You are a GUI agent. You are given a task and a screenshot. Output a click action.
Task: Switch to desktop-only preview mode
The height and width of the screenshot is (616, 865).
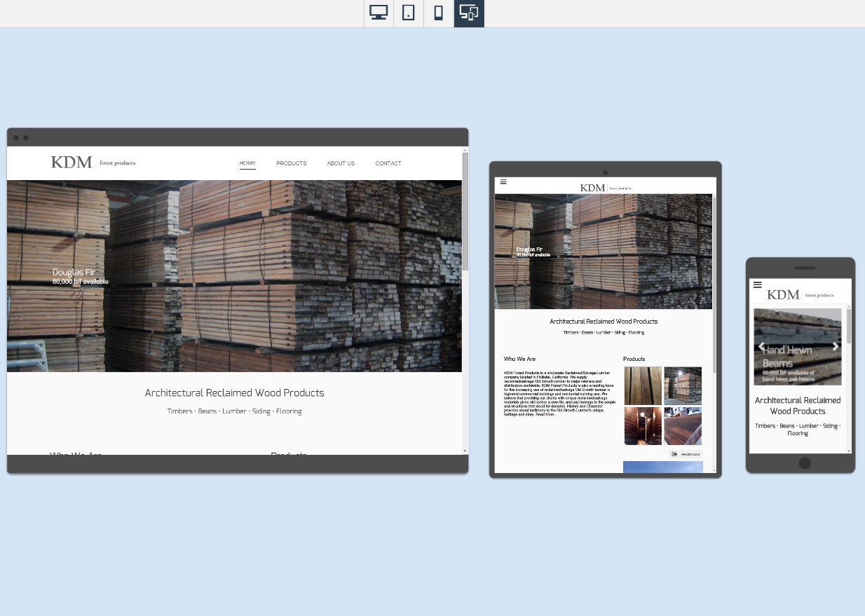pos(379,13)
